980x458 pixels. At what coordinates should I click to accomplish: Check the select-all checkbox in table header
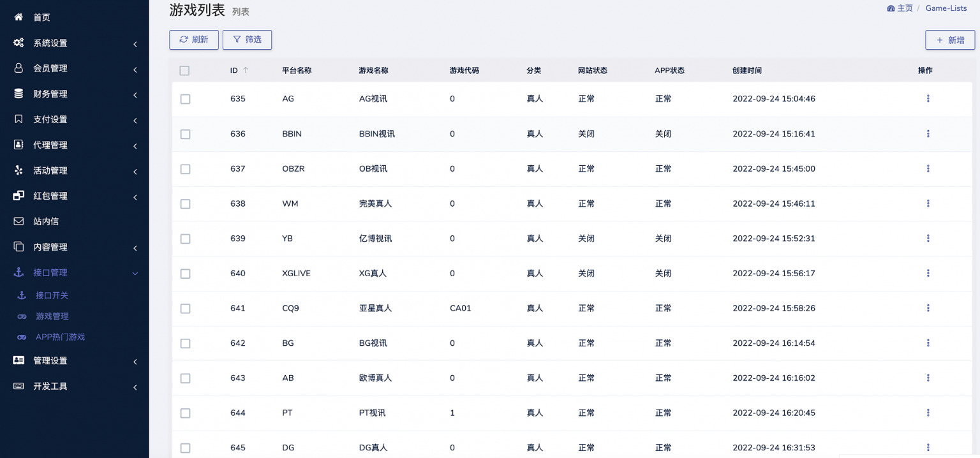coord(185,71)
